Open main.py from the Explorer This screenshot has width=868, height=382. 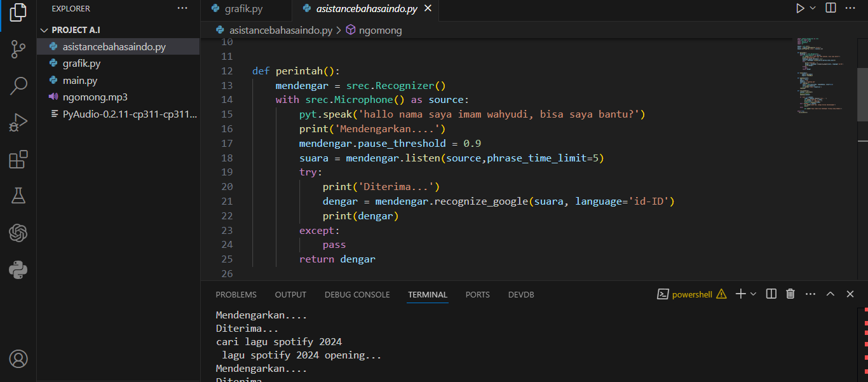click(x=79, y=81)
